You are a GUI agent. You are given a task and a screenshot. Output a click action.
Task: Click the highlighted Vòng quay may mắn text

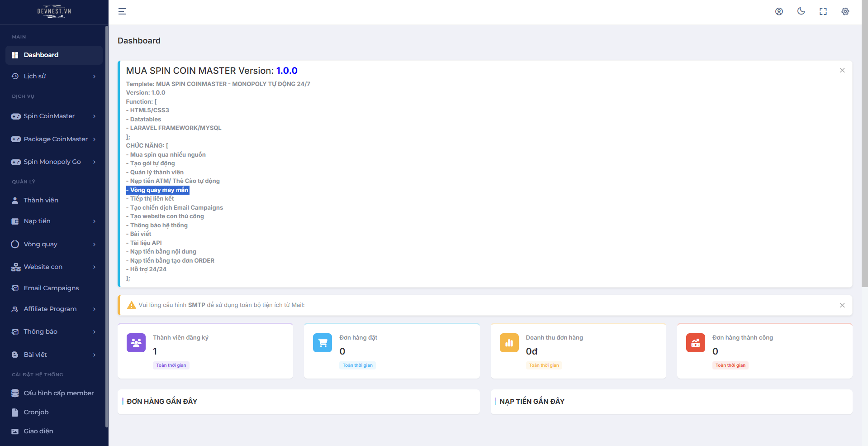tap(158, 190)
